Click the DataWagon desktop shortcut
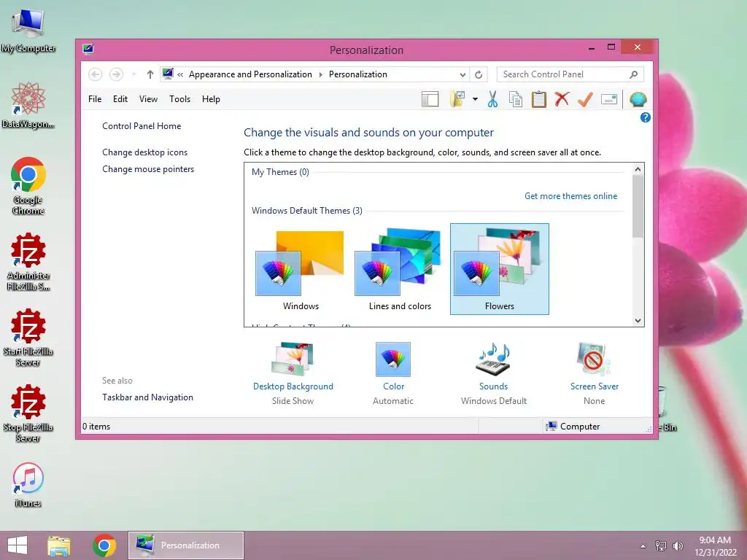This screenshot has height=560, width=747. pos(28,105)
